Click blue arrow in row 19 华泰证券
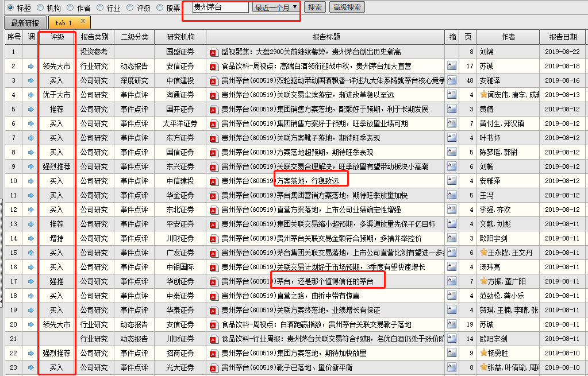The width and height of the screenshot is (588, 376). pos(30,310)
